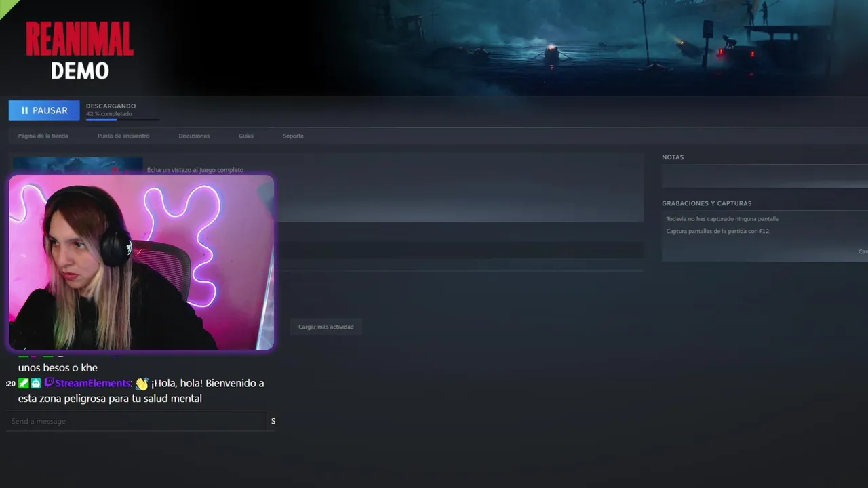Screen dimensions: 868x488
Task: Click the game thumbnail beside 'Echa un vistazo'
Action: pyautogui.click(x=77, y=165)
